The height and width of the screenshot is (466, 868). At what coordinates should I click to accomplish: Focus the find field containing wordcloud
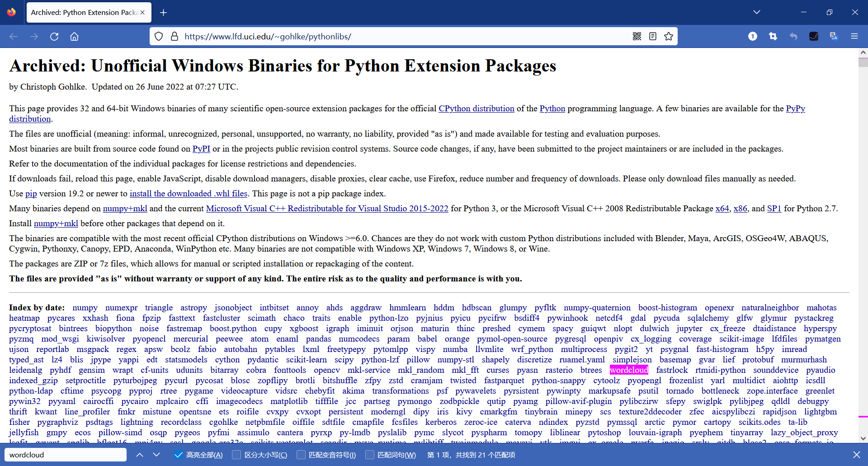66,455
